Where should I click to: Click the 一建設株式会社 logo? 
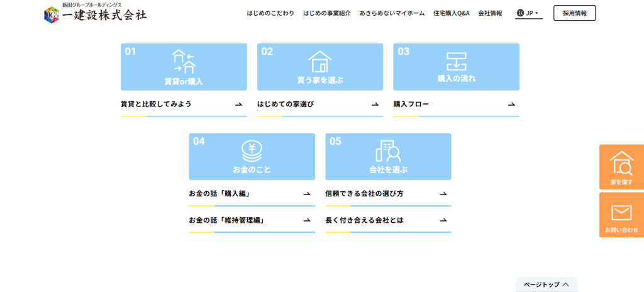[96, 13]
